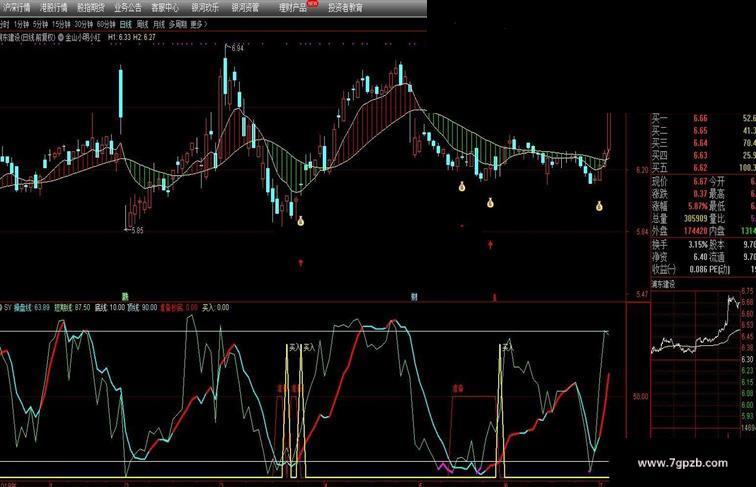Expand the 更多 periods list
756x487 pixels.
(x=199, y=24)
